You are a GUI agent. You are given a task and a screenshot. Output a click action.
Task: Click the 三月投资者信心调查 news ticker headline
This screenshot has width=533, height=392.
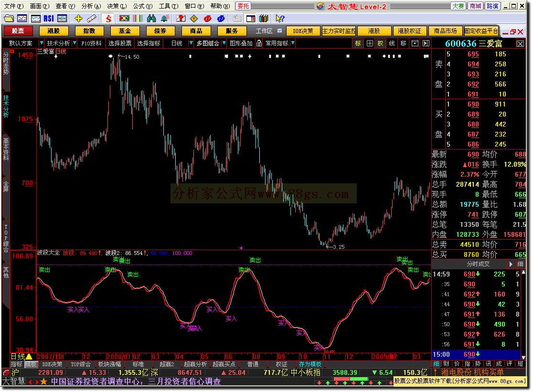[184, 381]
